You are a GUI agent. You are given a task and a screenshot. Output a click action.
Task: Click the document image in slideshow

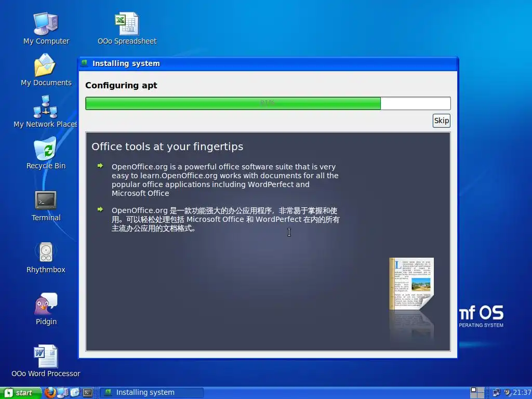411,284
